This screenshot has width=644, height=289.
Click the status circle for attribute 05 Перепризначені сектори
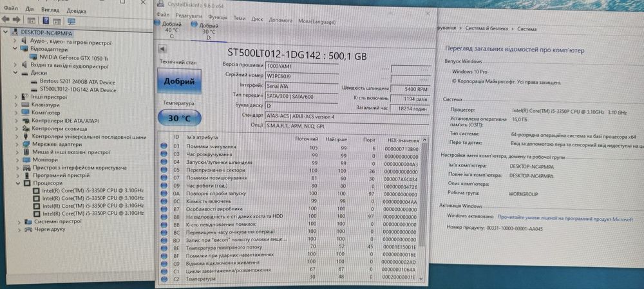click(164, 170)
